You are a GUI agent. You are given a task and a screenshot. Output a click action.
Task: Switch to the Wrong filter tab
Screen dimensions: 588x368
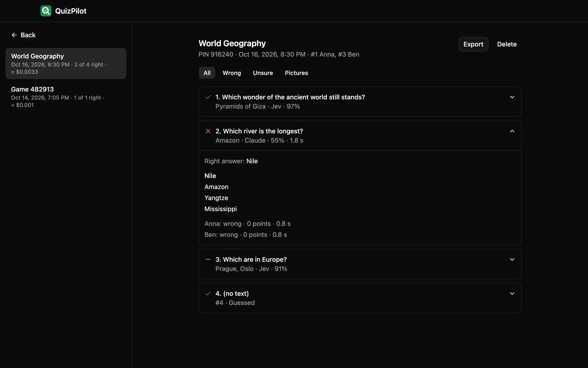[232, 73]
